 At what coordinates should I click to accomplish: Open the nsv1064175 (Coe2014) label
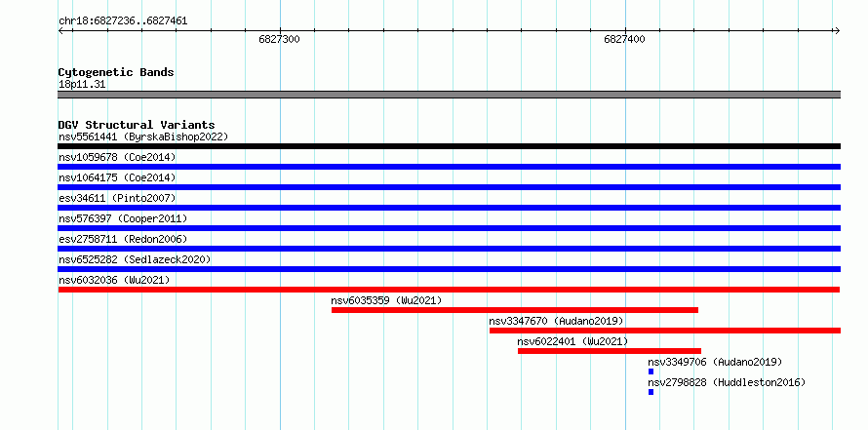click(x=117, y=177)
